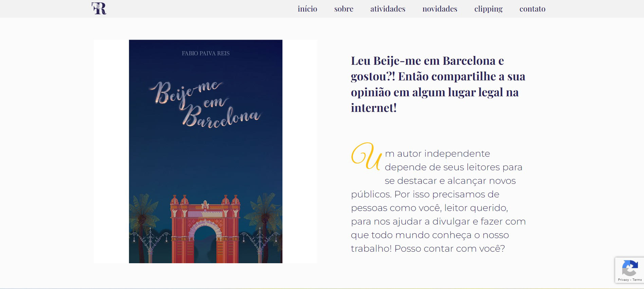Screen dimensions: 644x289
Task: Go to the sobre page
Action: (344, 9)
